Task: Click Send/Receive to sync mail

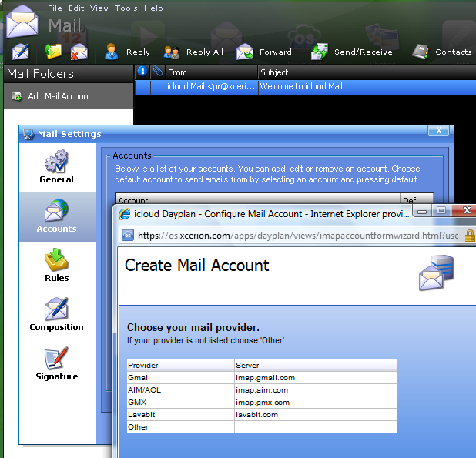Action: click(x=351, y=52)
